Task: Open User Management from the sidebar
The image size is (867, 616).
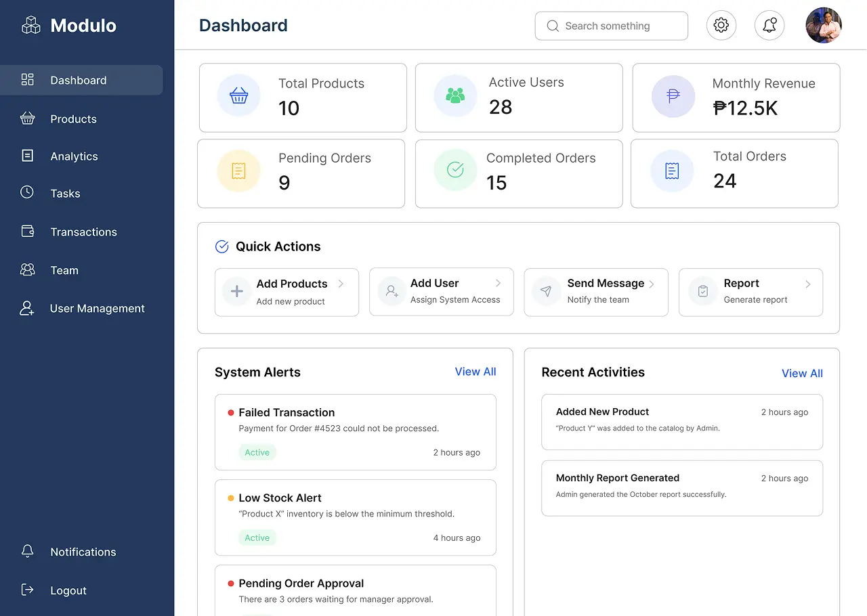Action: pyautogui.click(x=97, y=308)
